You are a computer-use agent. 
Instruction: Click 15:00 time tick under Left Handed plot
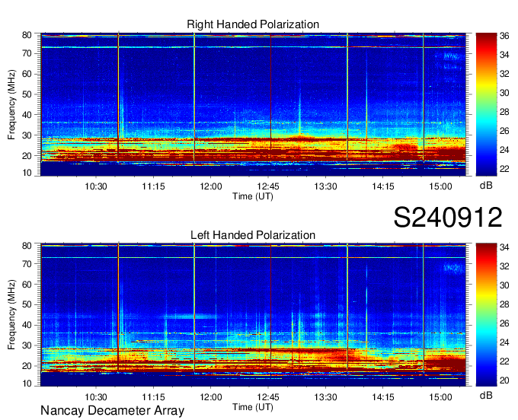click(x=440, y=397)
